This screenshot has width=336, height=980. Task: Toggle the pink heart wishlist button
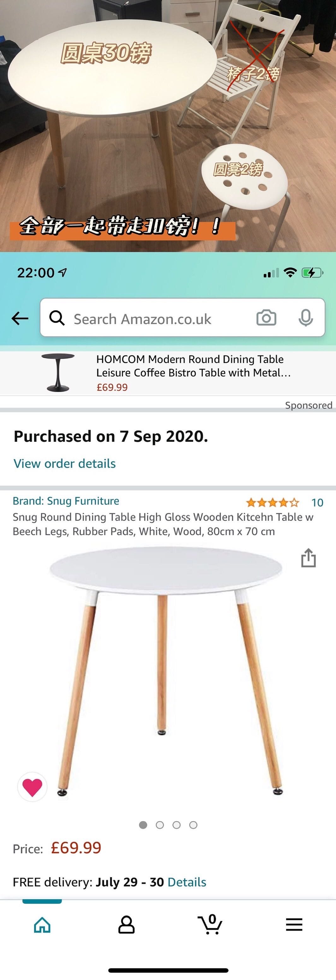pyautogui.click(x=32, y=787)
